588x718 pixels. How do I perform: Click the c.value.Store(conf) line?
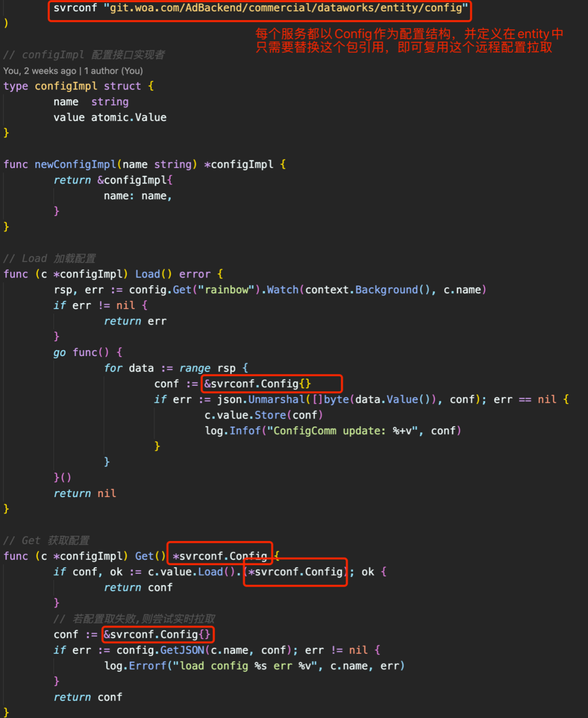pos(264,415)
